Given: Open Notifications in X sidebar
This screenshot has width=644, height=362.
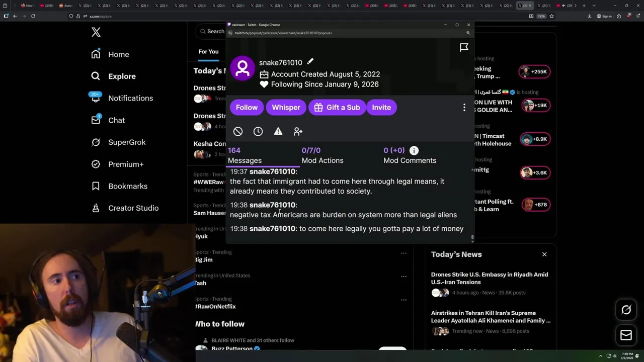Looking at the screenshot, I should 122,98.
